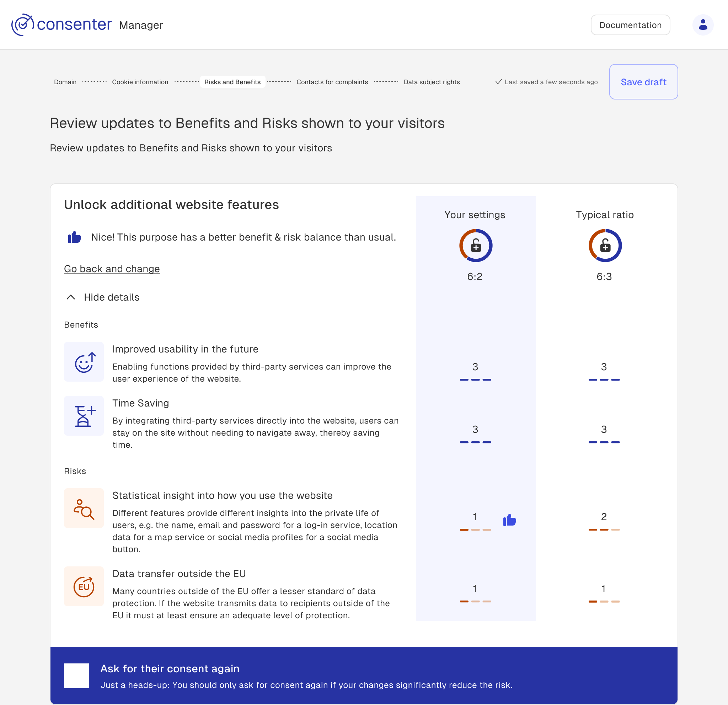Check the Ask for their consent again box

pos(76,676)
